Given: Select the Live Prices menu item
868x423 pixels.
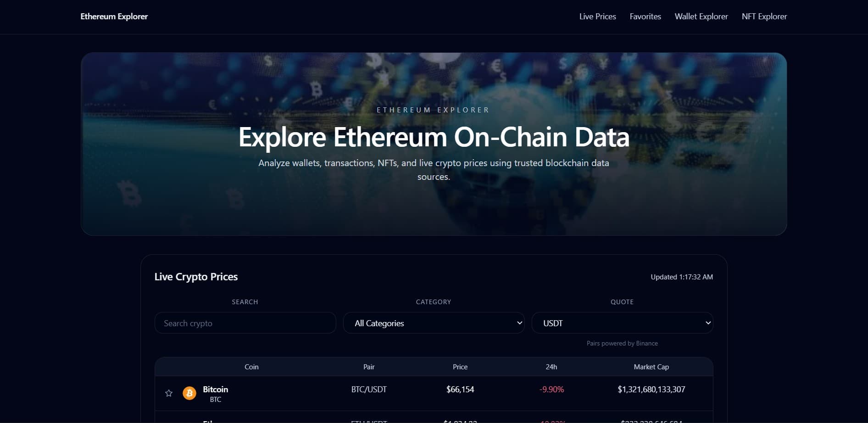Looking at the screenshot, I should click(x=597, y=17).
